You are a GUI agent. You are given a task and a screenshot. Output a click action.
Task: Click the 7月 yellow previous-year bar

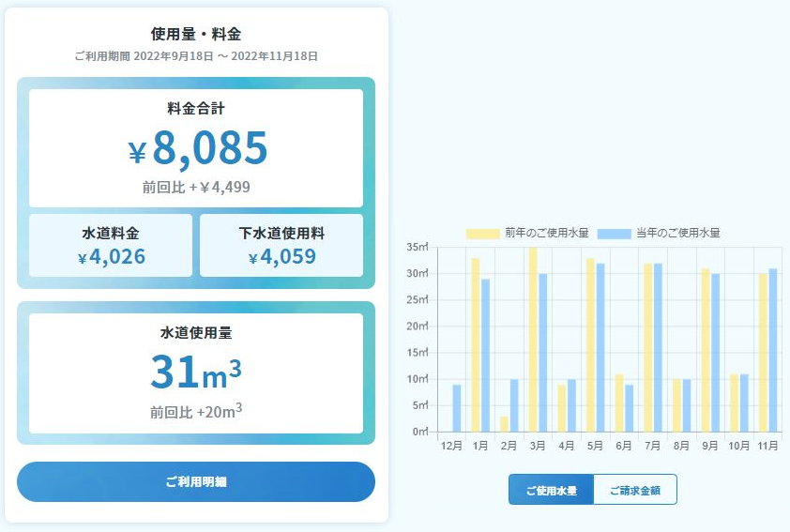point(648,347)
